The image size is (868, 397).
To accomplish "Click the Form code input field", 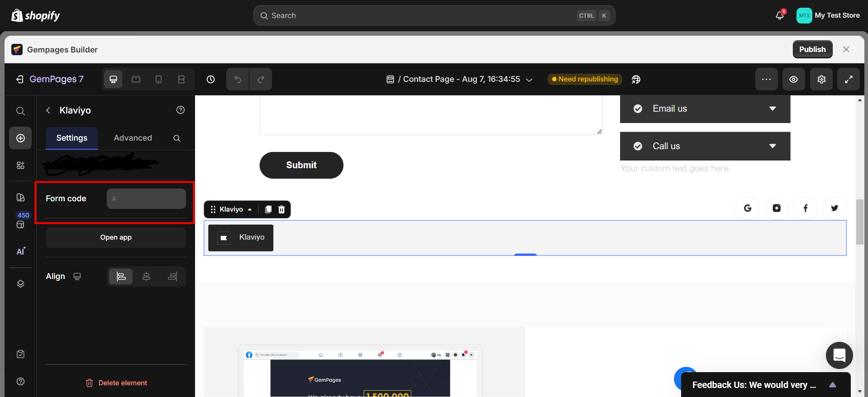I will tap(146, 198).
